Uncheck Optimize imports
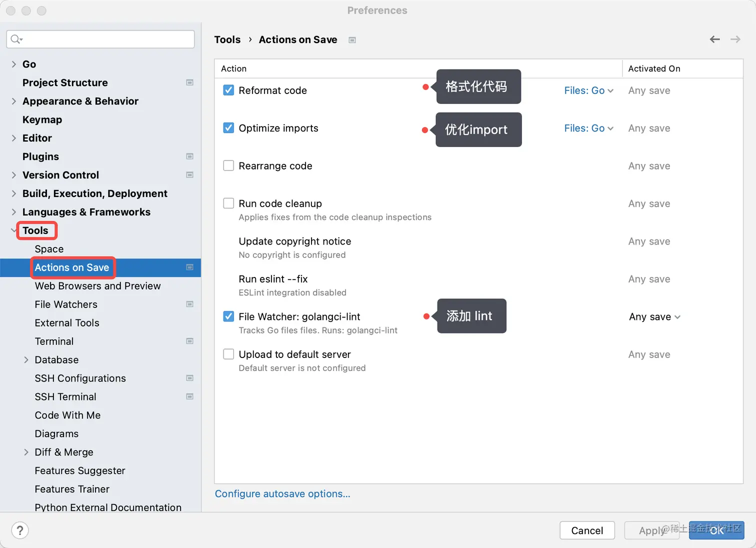This screenshot has height=548, width=756. pyautogui.click(x=228, y=128)
